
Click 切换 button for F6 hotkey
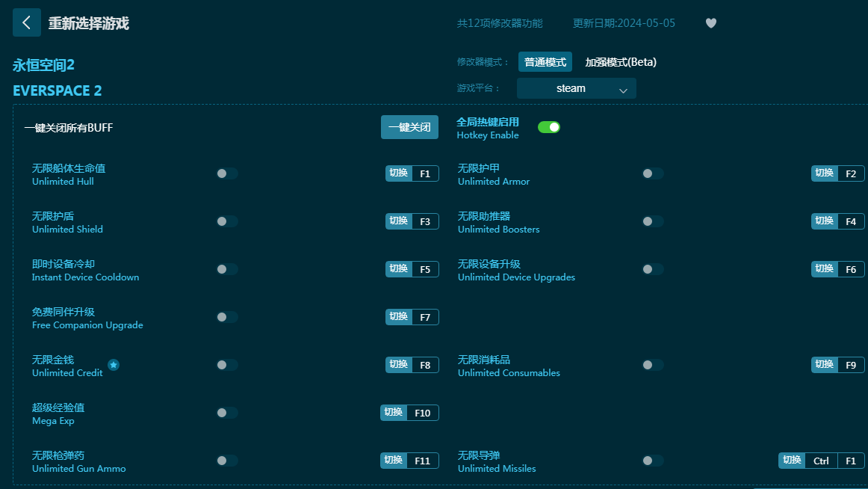(x=824, y=269)
